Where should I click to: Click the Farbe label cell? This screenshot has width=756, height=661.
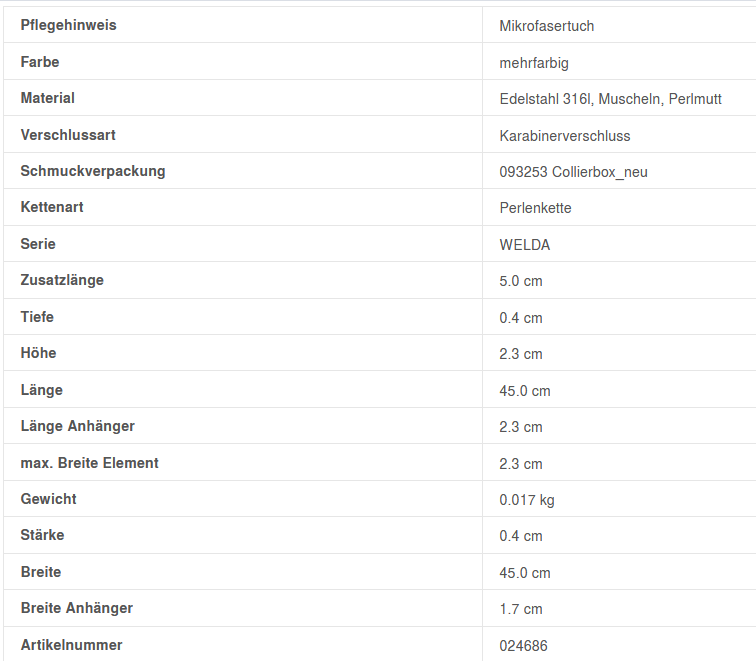[x=40, y=62]
